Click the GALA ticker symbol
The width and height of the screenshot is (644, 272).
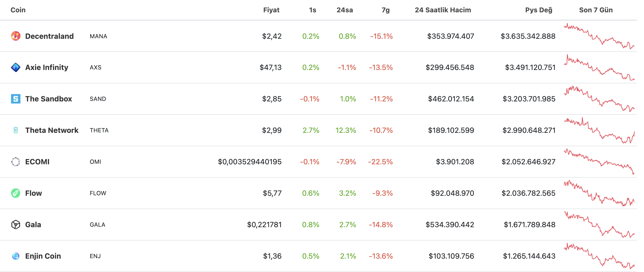click(97, 225)
